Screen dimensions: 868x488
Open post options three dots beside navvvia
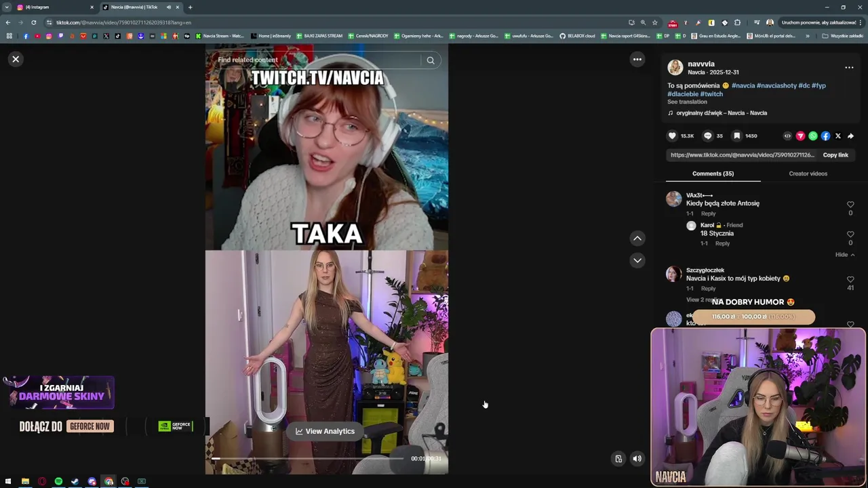(849, 68)
